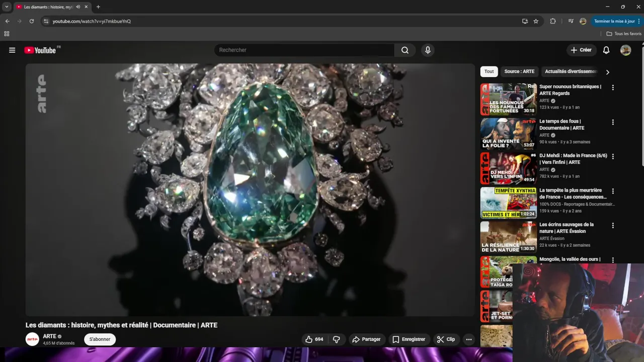The height and width of the screenshot is (362, 644).
Task: Open options for DJ Mehdi video
Action: [613, 156]
